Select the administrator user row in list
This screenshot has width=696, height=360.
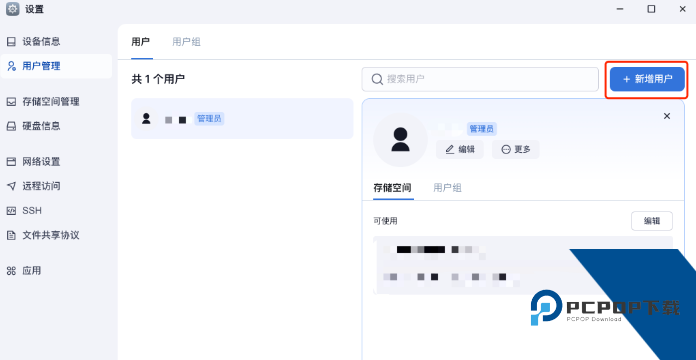242,119
